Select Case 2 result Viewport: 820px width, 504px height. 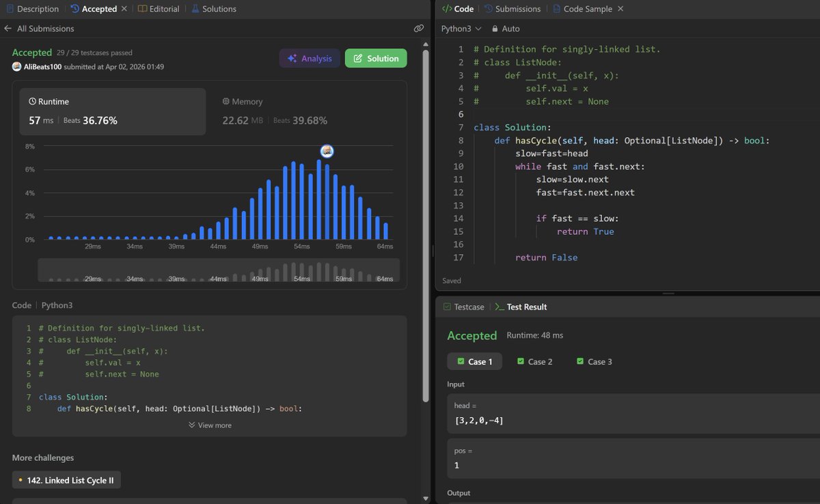(534, 361)
